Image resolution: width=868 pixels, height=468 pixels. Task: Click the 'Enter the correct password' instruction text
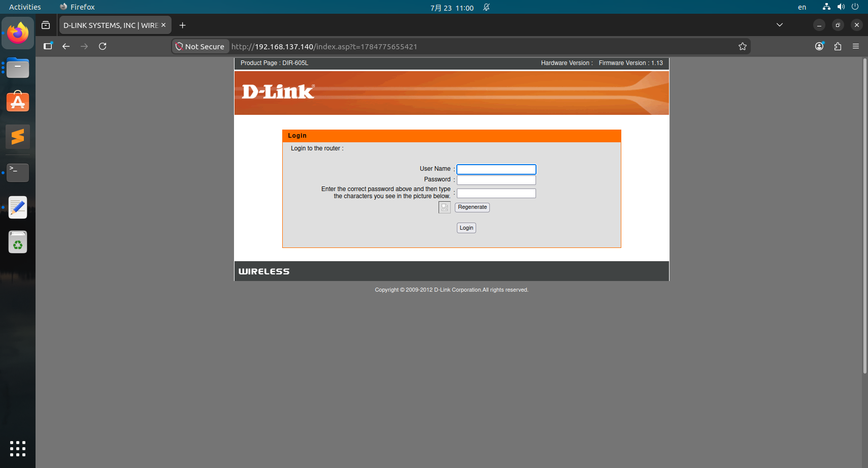[386, 193]
